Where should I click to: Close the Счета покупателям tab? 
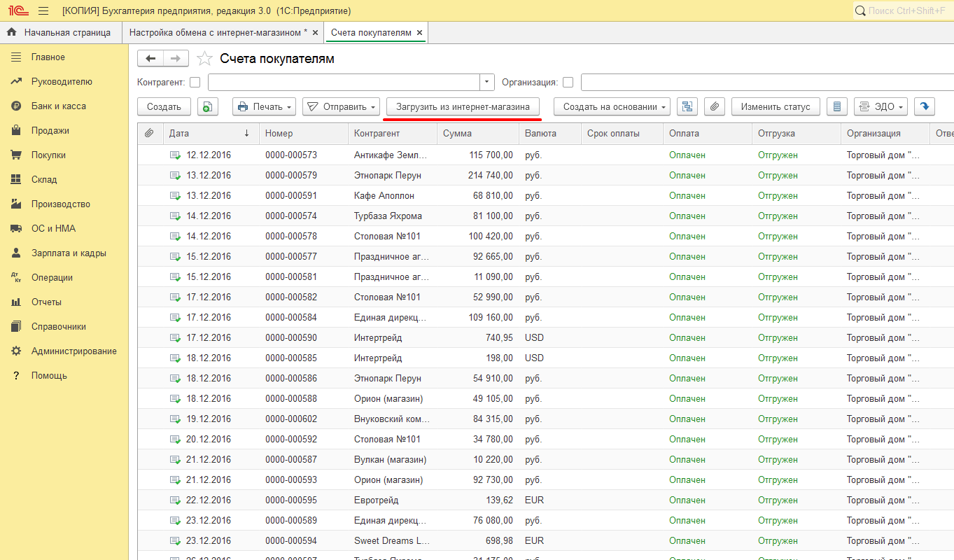pos(419,32)
